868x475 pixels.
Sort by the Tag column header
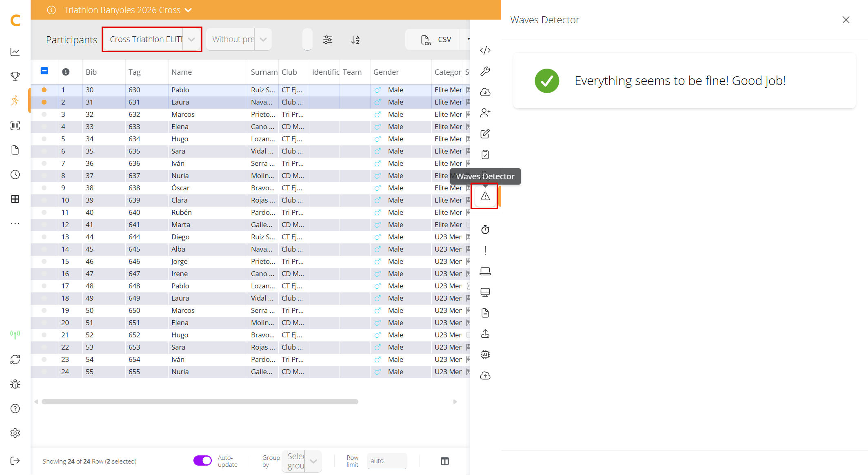(x=134, y=72)
